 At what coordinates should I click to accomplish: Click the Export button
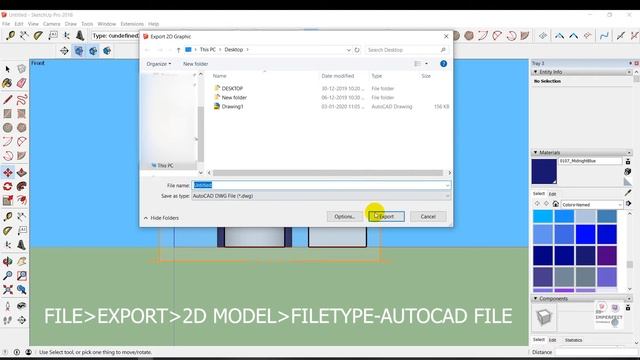(387, 216)
